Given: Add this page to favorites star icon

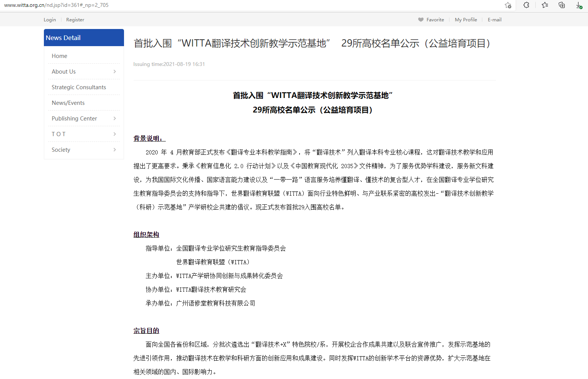Looking at the screenshot, I should (508, 5).
